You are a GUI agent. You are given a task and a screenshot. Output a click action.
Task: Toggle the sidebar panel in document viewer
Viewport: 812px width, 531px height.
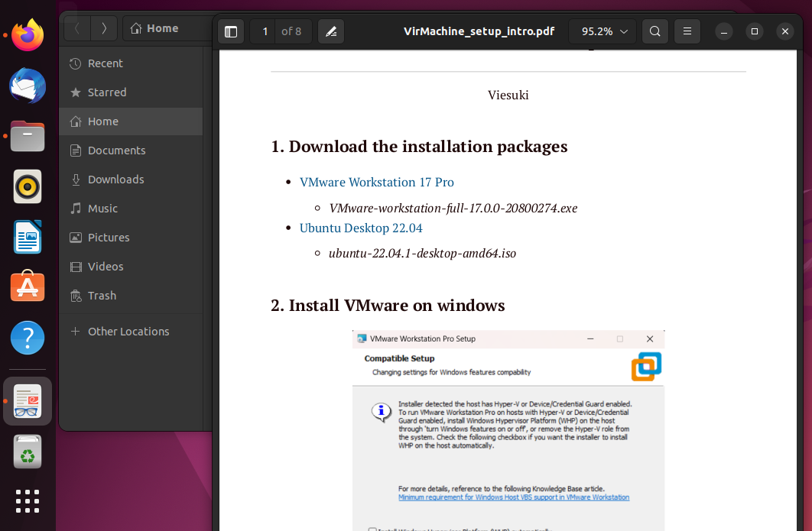231,31
